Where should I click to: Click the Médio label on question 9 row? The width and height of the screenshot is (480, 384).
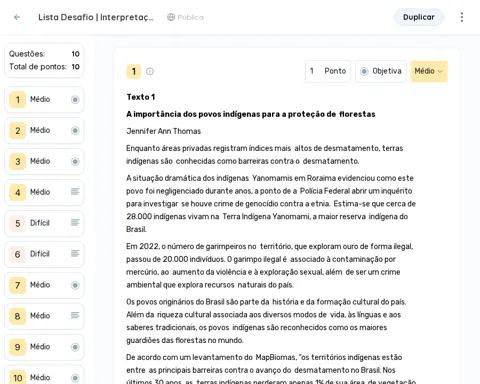pyautogui.click(x=40, y=347)
